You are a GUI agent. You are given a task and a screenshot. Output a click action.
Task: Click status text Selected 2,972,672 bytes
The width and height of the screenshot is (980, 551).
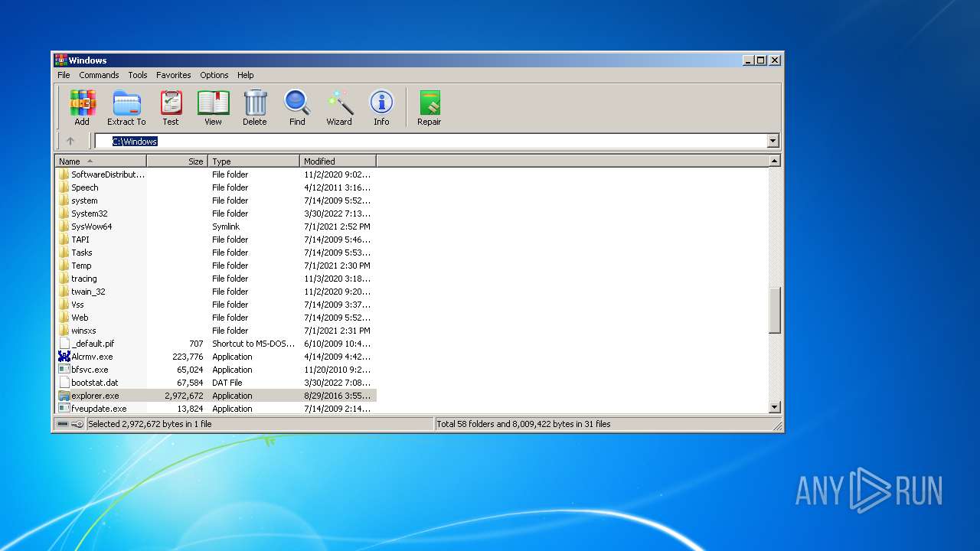tap(150, 424)
